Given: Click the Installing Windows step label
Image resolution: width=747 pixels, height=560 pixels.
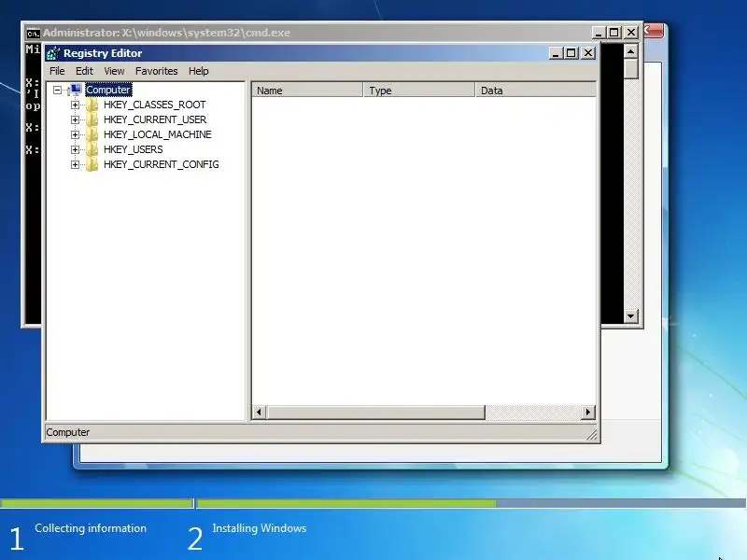Looking at the screenshot, I should pos(260,528).
